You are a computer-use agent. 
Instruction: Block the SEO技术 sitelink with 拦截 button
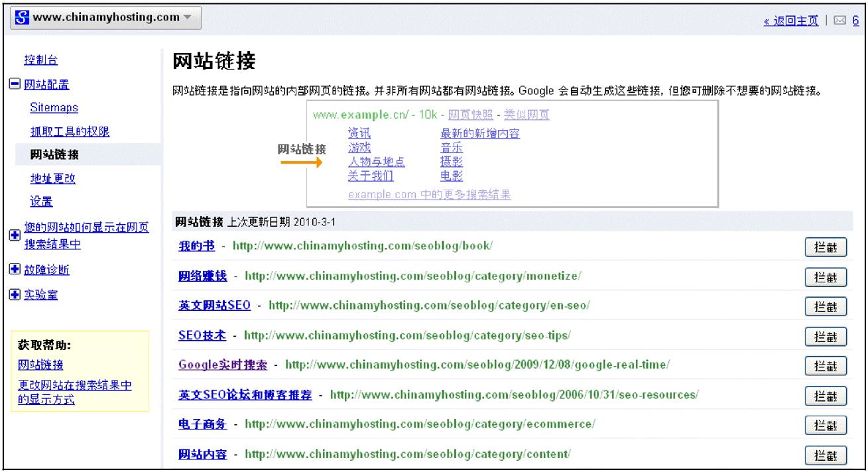click(x=826, y=337)
